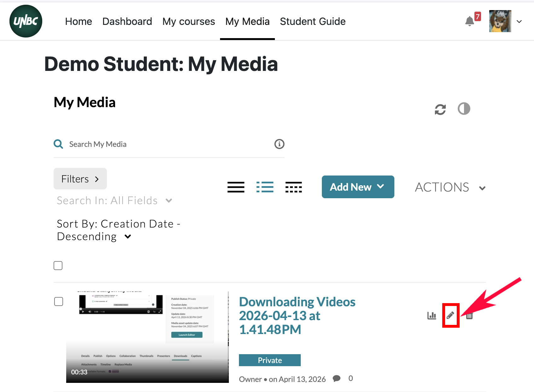
Task: Change the Sort By Creation Date option
Action: point(119,230)
